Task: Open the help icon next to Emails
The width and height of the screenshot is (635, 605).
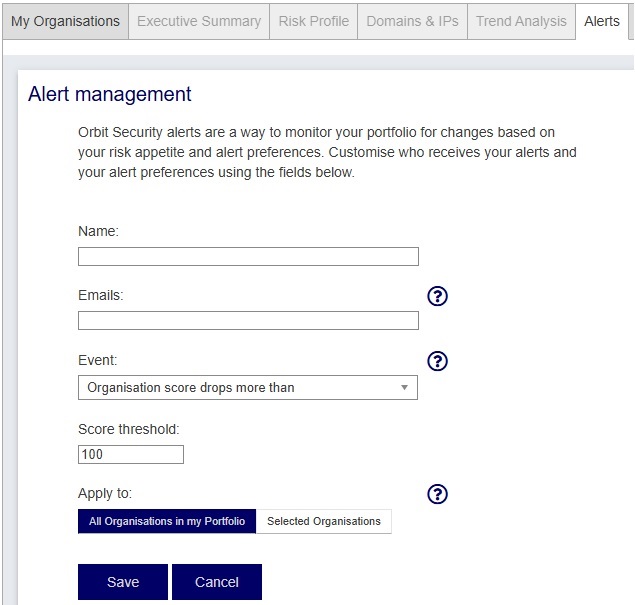Action: point(437,296)
